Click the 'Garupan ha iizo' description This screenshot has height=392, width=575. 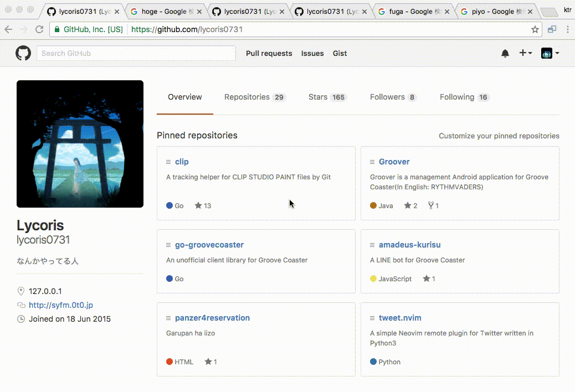[x=191, y=333]
